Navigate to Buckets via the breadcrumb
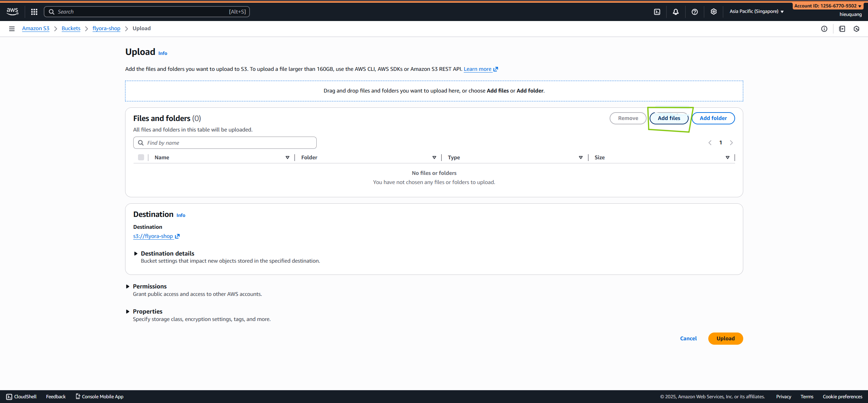868x403 pixels. [71, 28]
